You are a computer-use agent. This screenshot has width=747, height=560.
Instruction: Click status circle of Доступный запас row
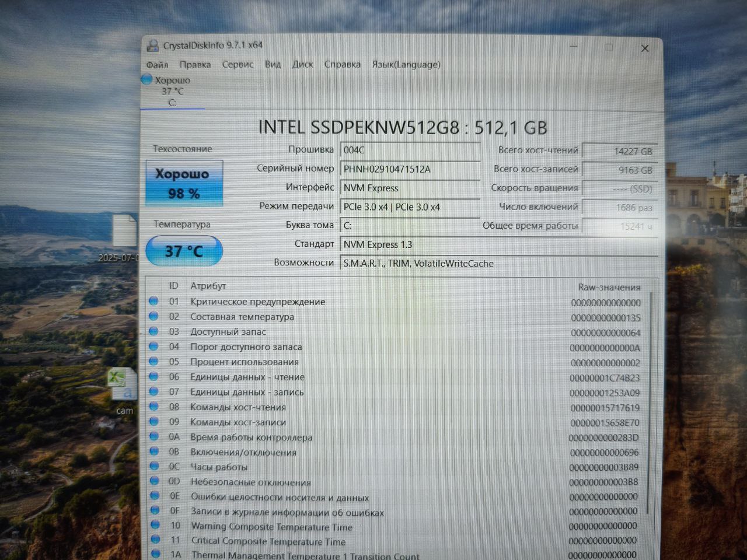pos(153,331)
